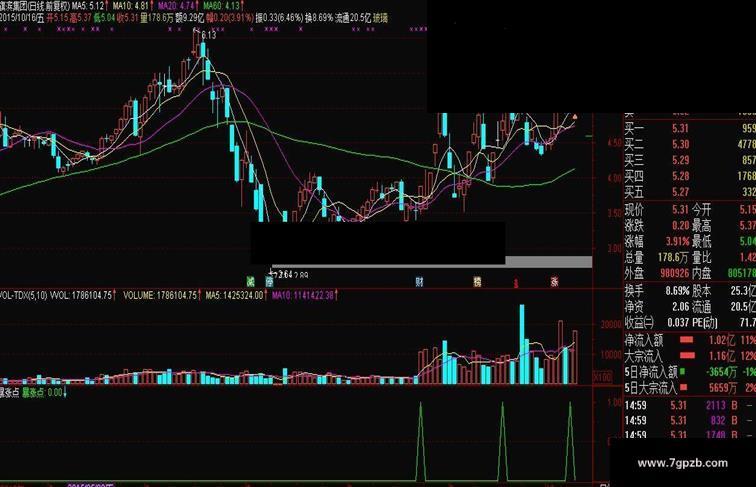756x487 pixels.
Task: Click the 5日净流入额 -3654万 value
Action: click(x=720, y=372)
